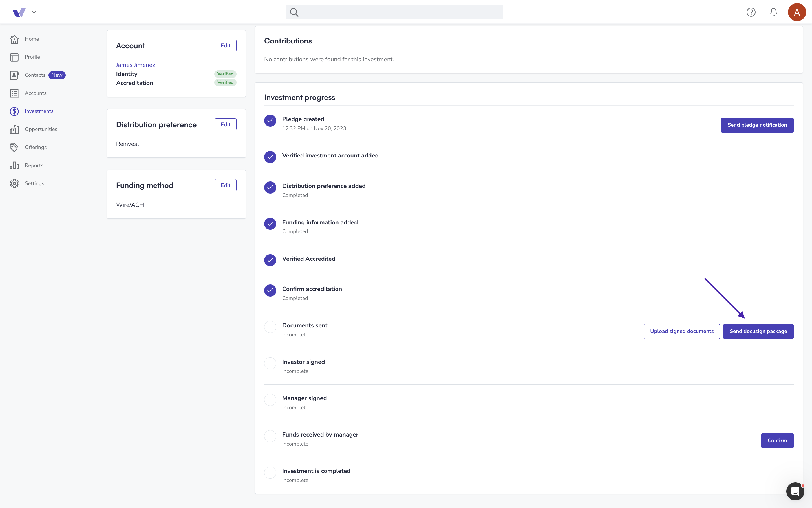Screen dimensions: 812x508
Task: Select Investments in the sidebar
Action: pos(39,111)
